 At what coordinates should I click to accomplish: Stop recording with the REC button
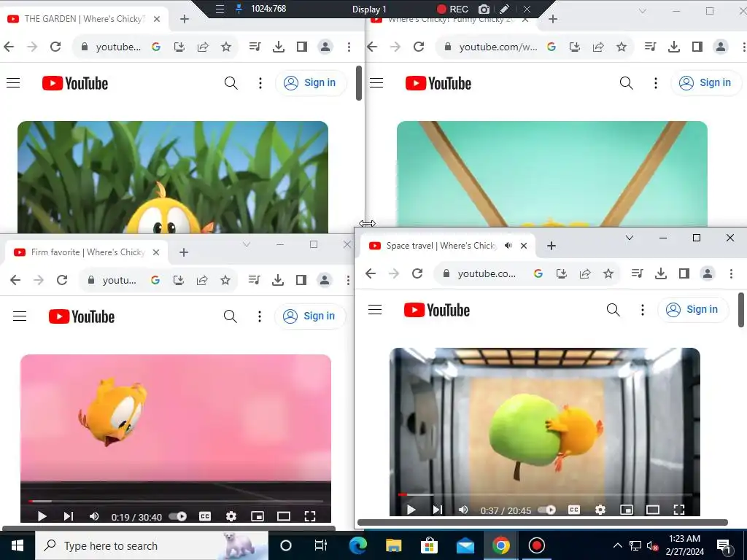click(452, 9)
